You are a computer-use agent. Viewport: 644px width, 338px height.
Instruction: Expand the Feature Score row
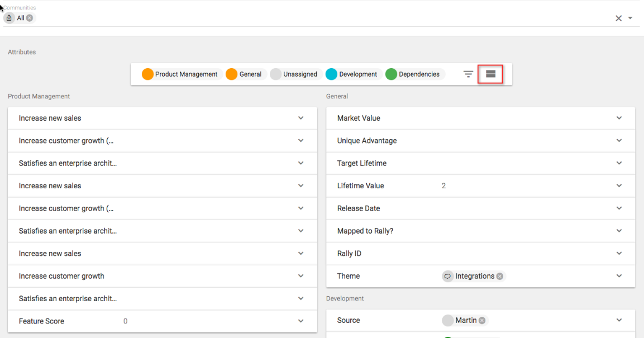click(x=300, y=321)
